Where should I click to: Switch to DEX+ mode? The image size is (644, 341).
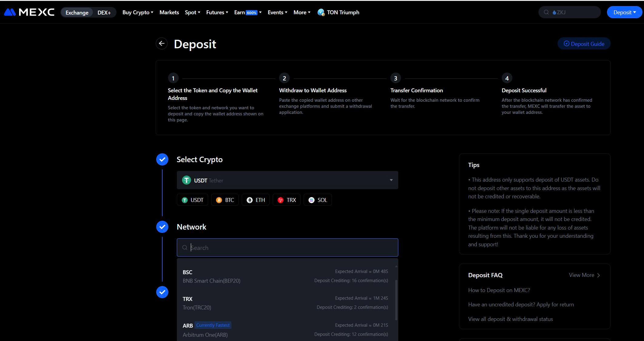point(104,12)
